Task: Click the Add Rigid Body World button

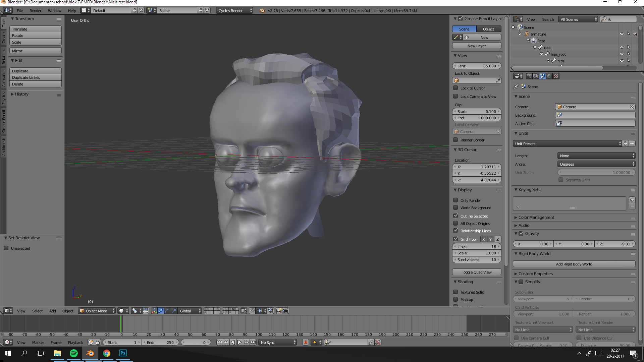Action: [574, 264]
